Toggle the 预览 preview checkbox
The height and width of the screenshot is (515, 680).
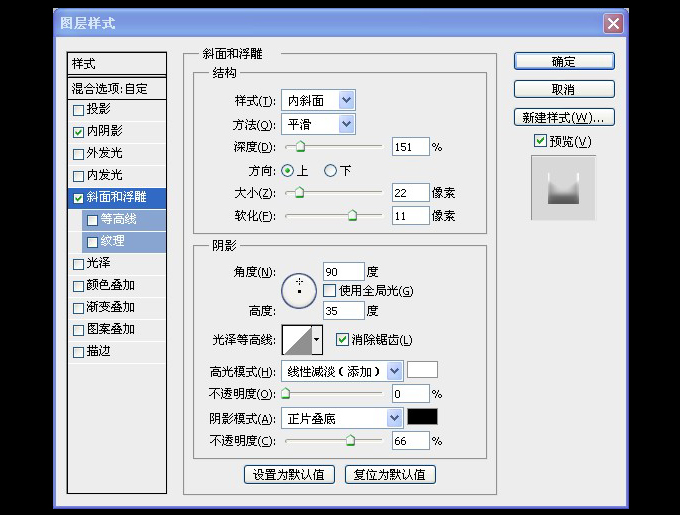pos(540,141)
